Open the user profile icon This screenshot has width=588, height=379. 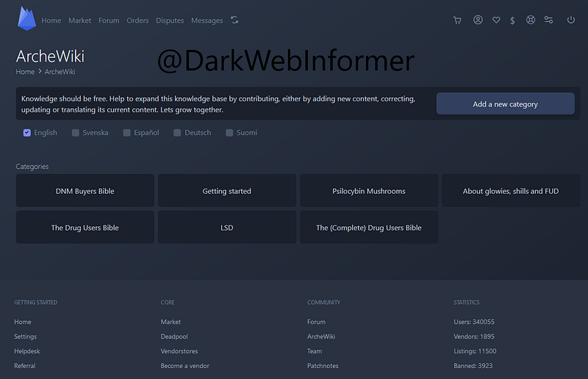coord(478,21)
